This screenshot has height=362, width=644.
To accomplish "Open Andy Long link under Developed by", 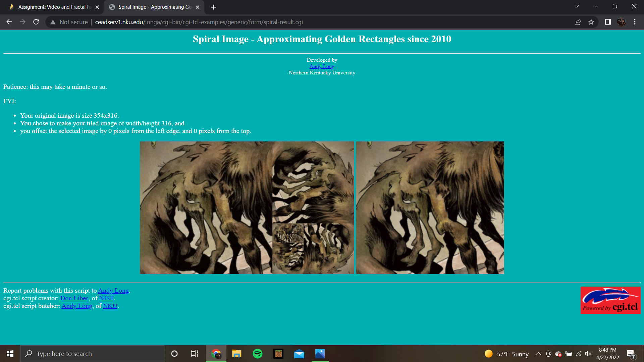I will (x=322, y=66).
